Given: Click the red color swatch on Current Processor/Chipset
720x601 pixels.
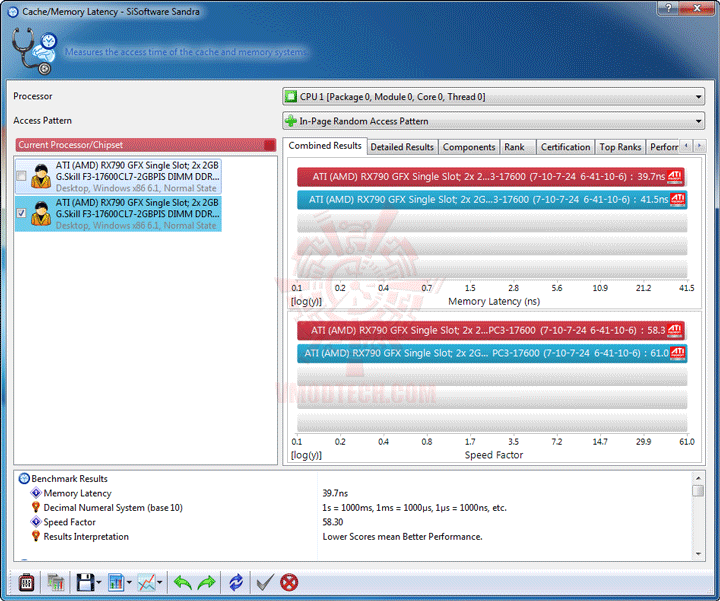Looking at the screenshot, I should pyautogui.click(x=270, y=145).
